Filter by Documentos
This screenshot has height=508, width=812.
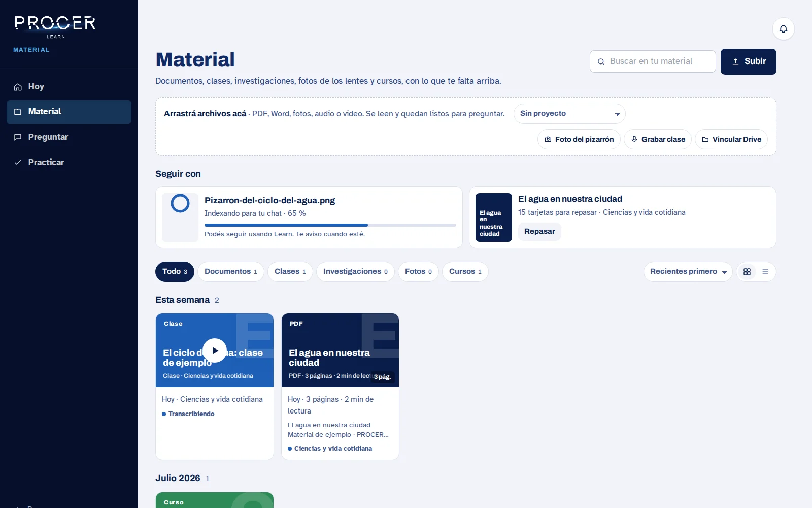231,272
